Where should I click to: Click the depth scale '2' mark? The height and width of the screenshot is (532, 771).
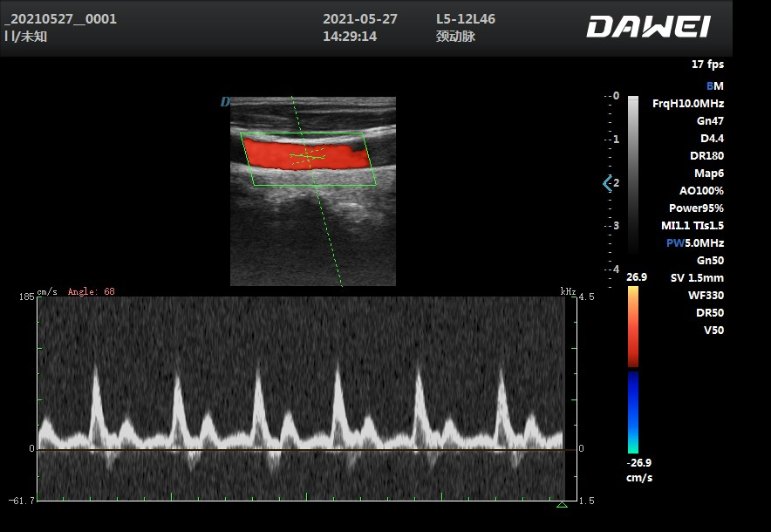pyautogui.click(x=616, y=183)
